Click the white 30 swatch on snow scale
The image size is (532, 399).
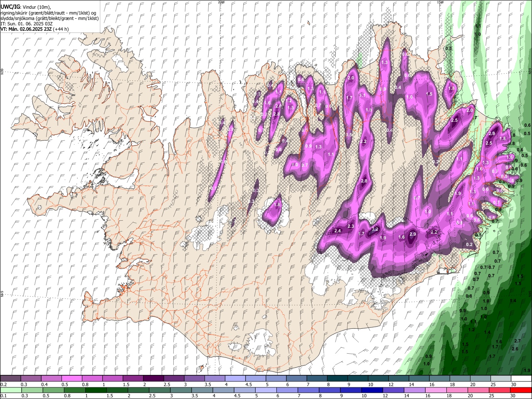pos(521,379)
